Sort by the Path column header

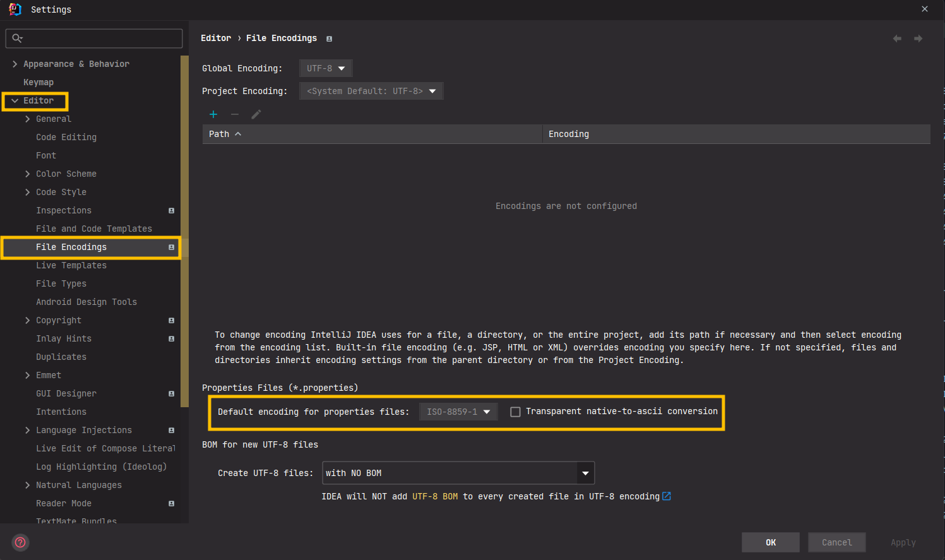pyautogui.click(x=372, y=134)
